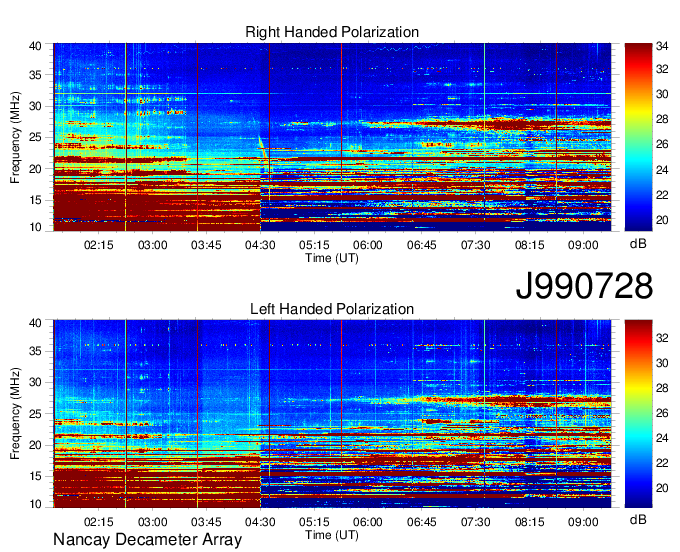680x552 pixels.
Task: Click the '40' frequency tick of Left Handed plot
Action: [35, 323]
